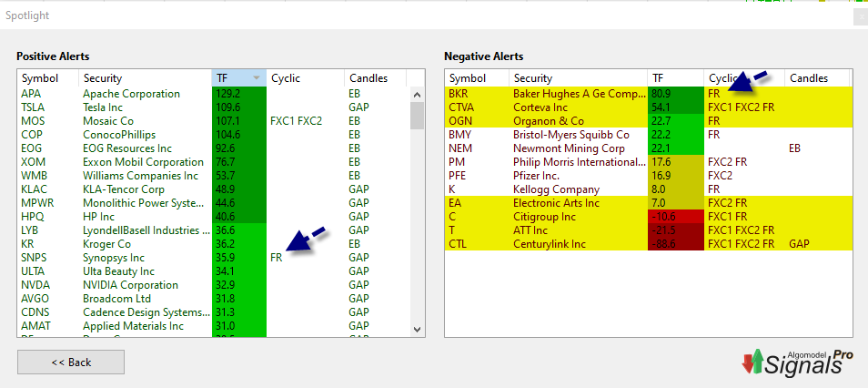Click EB candle cell for Newmont

pos(795,148)
